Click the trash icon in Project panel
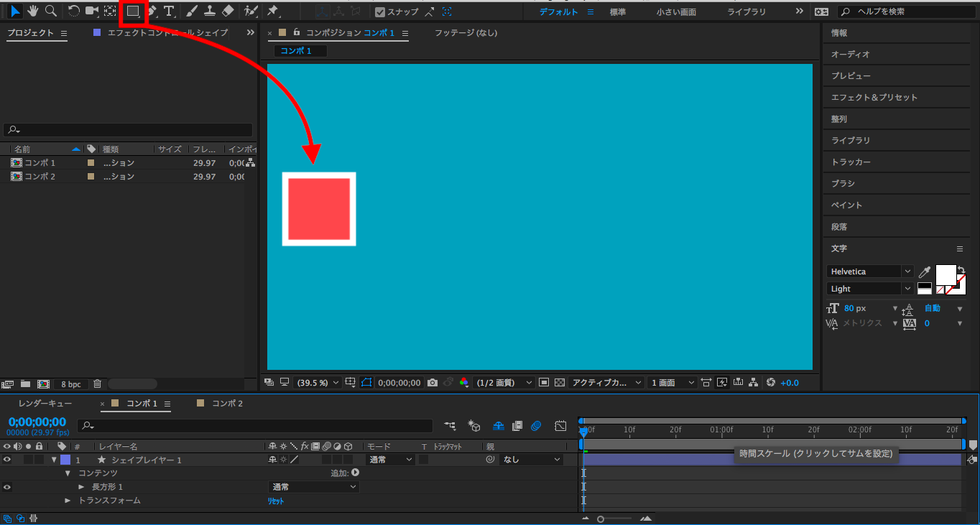980x525 pixels. click(98, 384)
